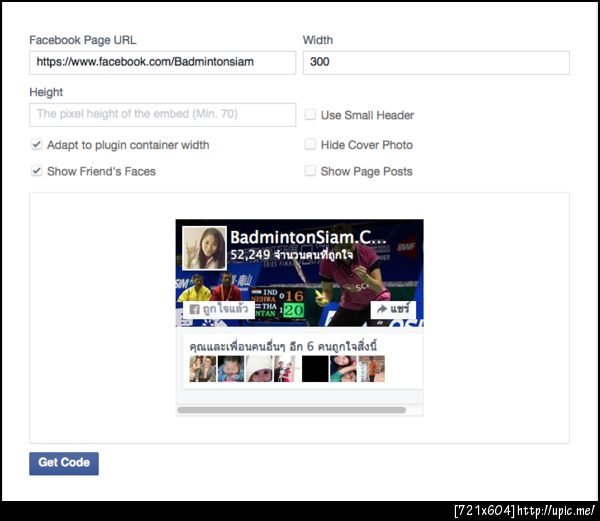
Task: Click the first friend face thumbnail
Action: pyautogui.click(x=202, y=369)
